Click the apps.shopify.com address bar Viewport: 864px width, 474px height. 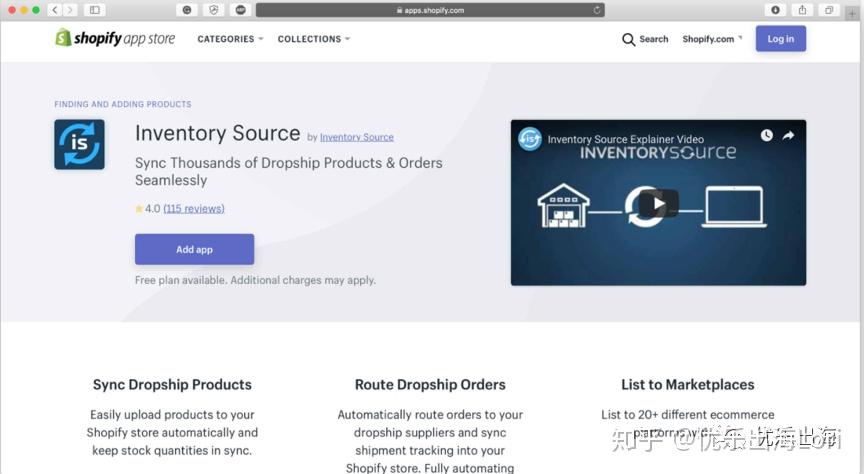tap(430, 10)
